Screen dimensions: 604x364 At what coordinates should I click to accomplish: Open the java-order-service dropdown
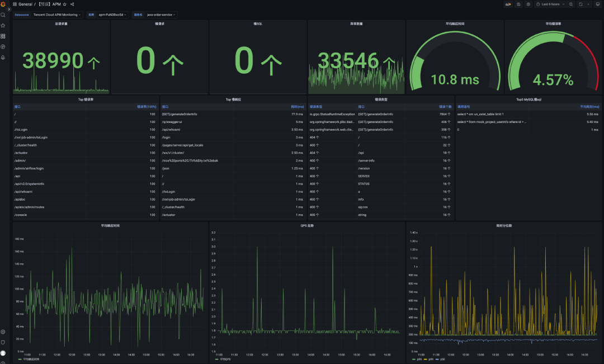click(161, 15)
